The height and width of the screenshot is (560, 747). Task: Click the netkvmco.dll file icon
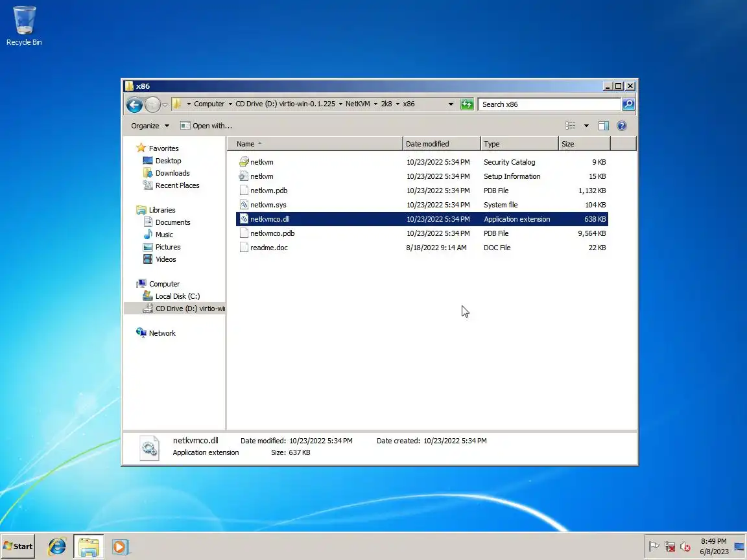[x=244, y=219]
